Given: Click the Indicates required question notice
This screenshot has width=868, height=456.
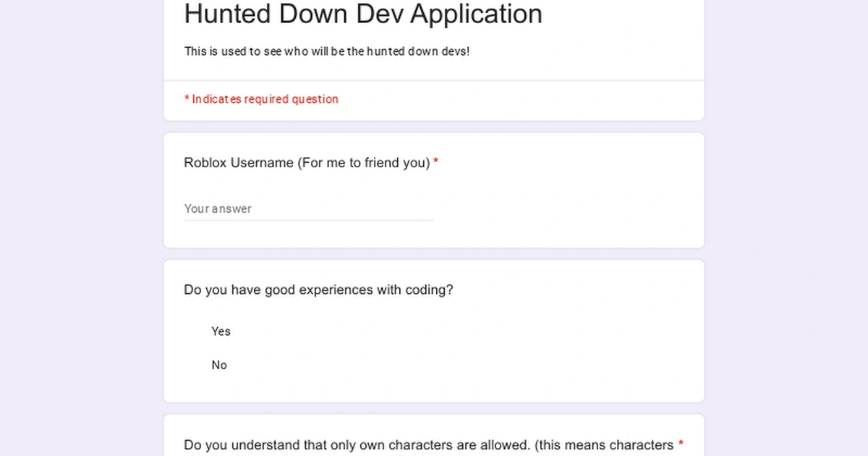Looking at the screenshot, I should (x=261, y=99).
